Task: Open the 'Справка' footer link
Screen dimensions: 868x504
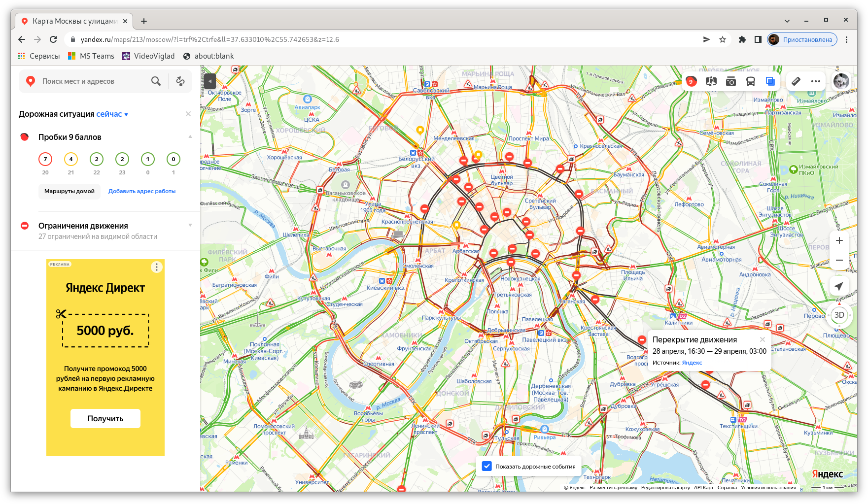Action: click(x=727, y=488)
